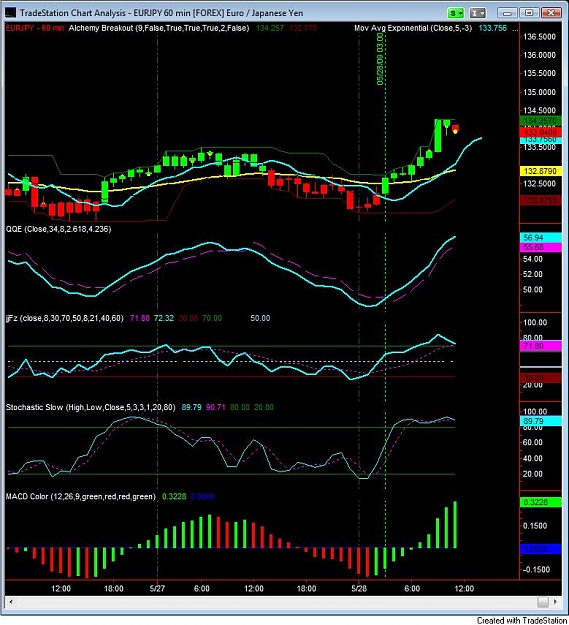Click the blue 0.0000 MACD axis marker

[541, 549]
